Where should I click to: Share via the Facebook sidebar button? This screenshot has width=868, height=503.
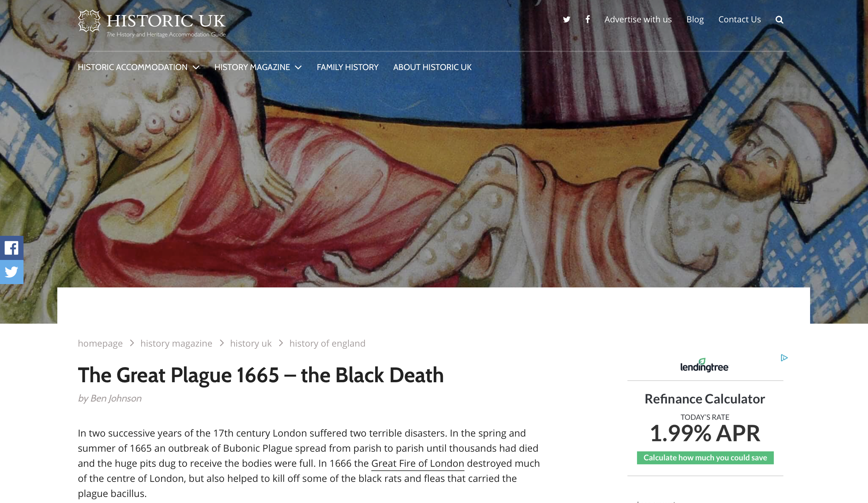(12, 248)
